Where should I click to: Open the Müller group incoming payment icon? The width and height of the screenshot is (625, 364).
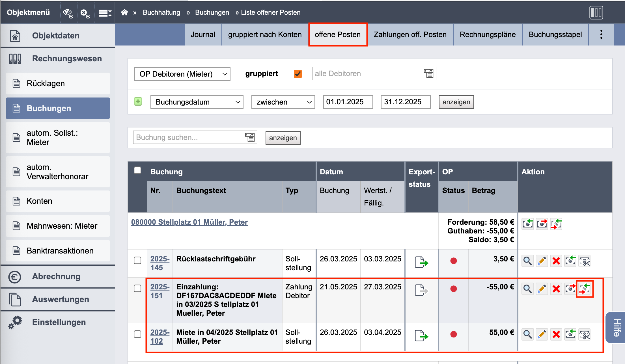click(x=528, y=224)
